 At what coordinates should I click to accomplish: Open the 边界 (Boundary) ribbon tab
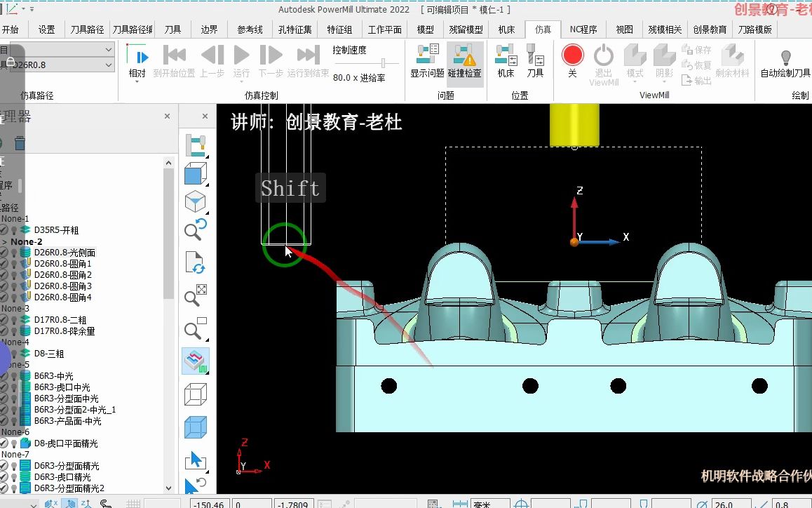coord(209,29)
